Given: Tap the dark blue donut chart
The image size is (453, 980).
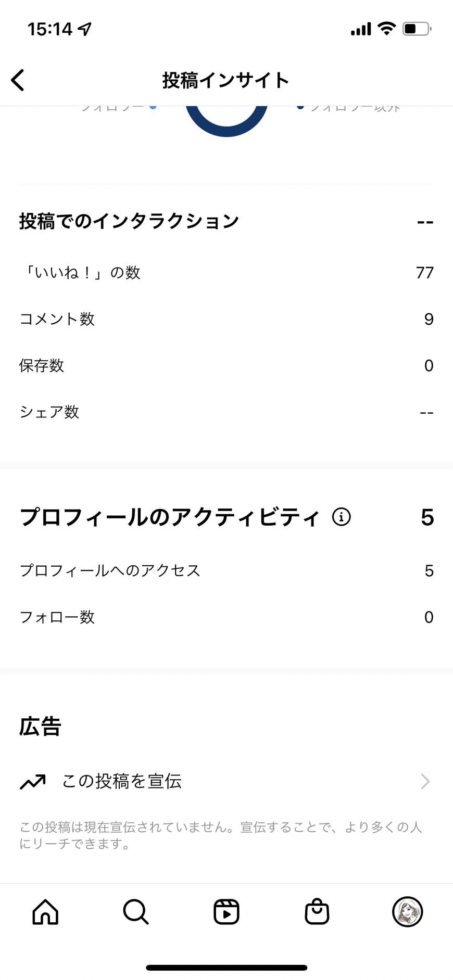Looking at the screenshot, I should click(x=227, y=121).
